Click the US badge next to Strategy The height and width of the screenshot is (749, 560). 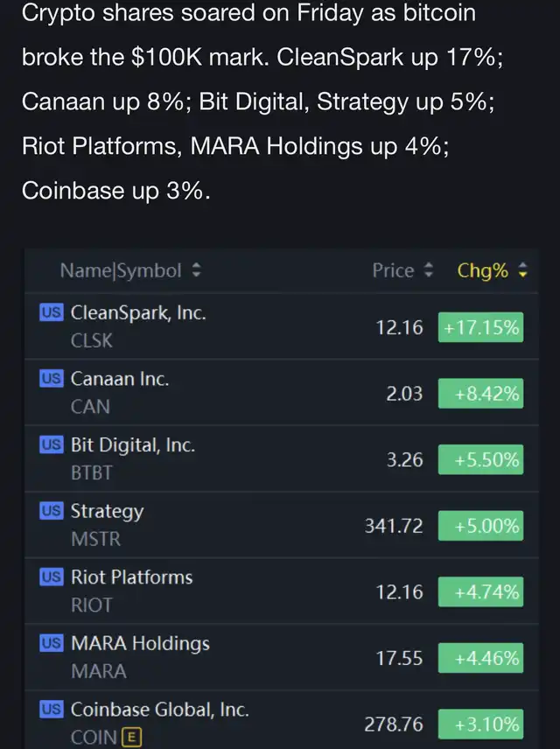tap(51, 511)
